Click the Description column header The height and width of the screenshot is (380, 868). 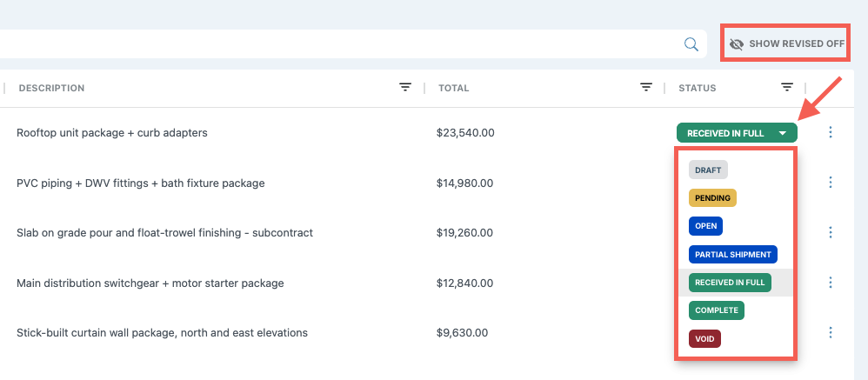point(51,88)
